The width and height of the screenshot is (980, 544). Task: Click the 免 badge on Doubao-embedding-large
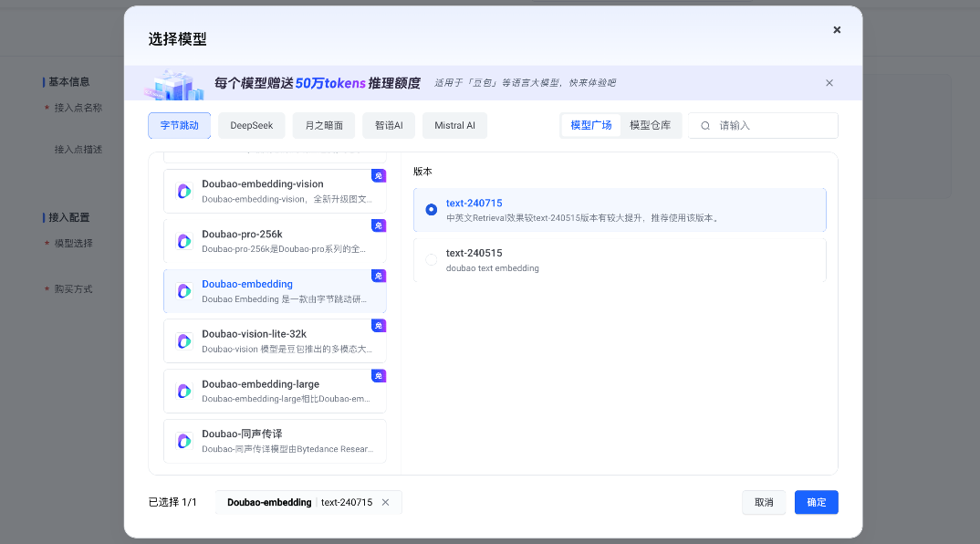click(379, 375)
